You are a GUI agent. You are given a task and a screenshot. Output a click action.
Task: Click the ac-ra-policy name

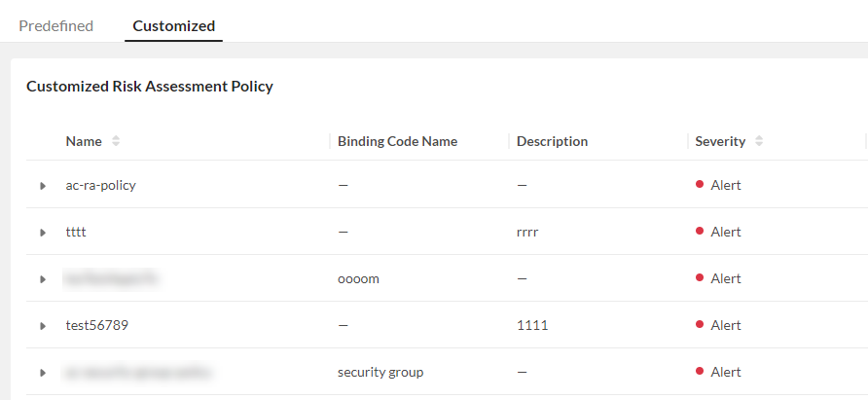coord(100,185)
